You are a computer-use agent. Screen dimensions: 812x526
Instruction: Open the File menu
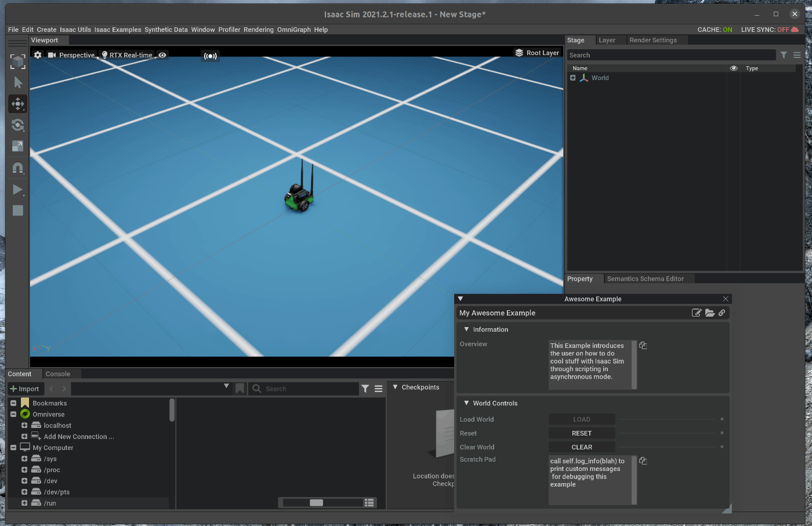(x=13, y=30)
